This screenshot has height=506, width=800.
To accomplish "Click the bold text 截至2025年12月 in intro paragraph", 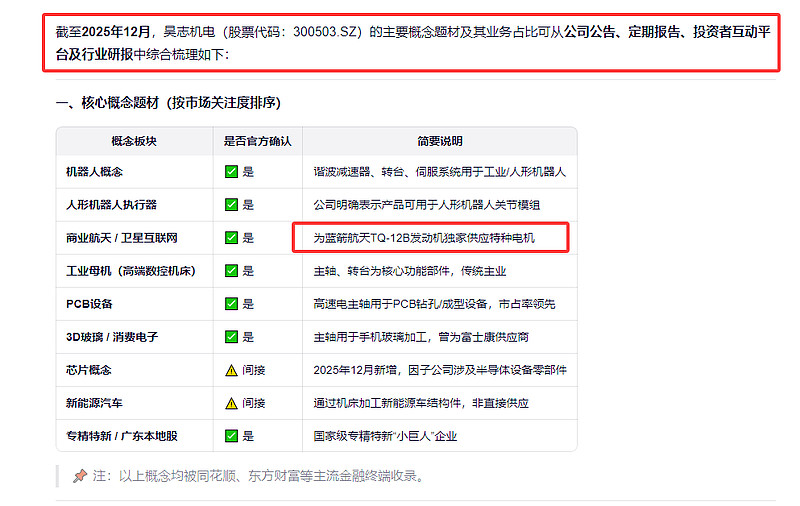I will 102,32.
